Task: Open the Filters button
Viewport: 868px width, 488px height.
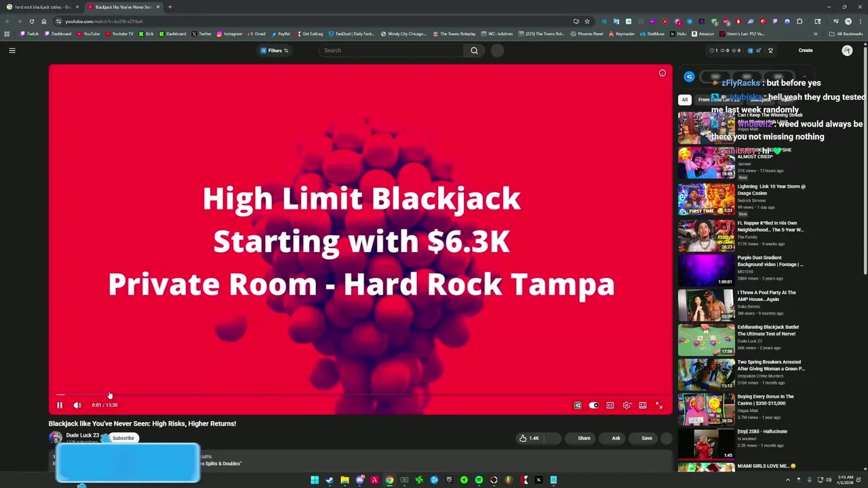Action: (275, 50)
